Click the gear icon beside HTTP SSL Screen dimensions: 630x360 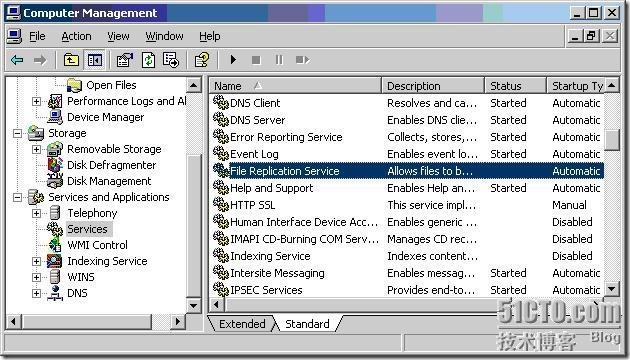221,205
